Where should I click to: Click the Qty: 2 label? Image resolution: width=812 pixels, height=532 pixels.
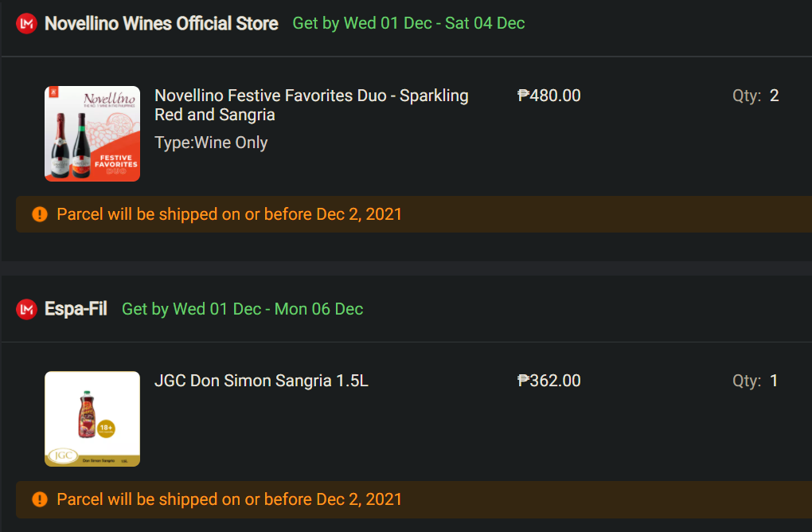755,96
